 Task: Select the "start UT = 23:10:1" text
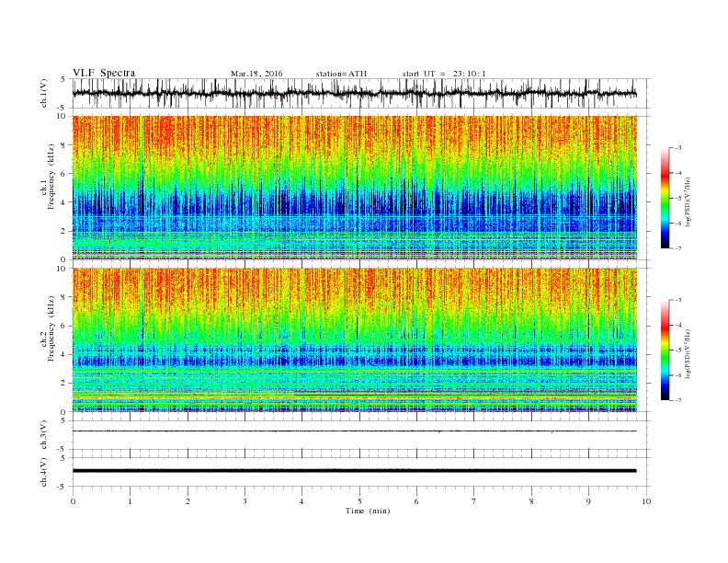pos(444,74)
